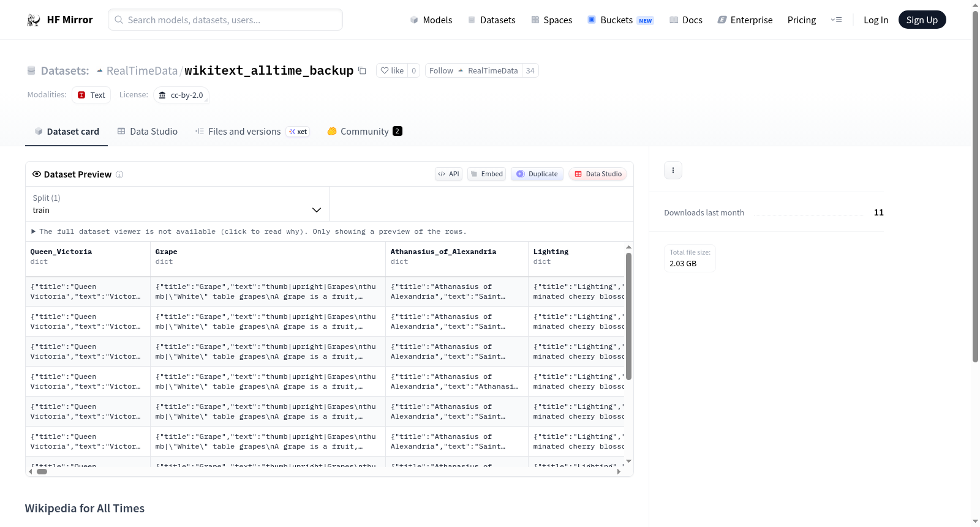980x527 pixels.
Task: Click the Wikipedia for All Times heading
Action: [85, 509]
